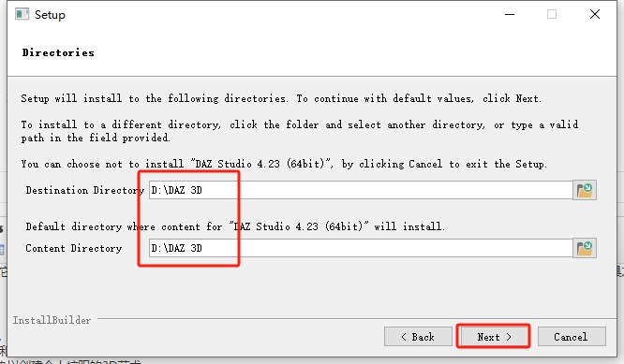Click the "You can choose not to install" text
The height and width of the screenshot is (364, 624).
coord(284,164)
